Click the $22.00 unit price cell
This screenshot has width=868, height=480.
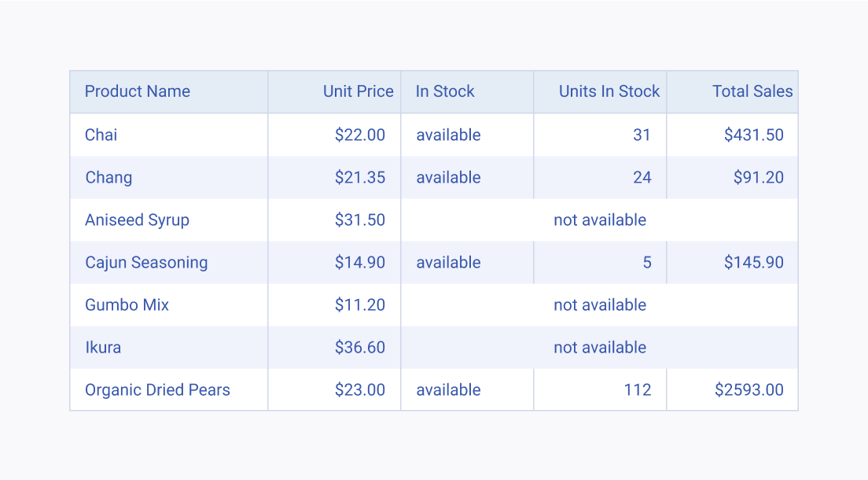(x=334, y=135)
